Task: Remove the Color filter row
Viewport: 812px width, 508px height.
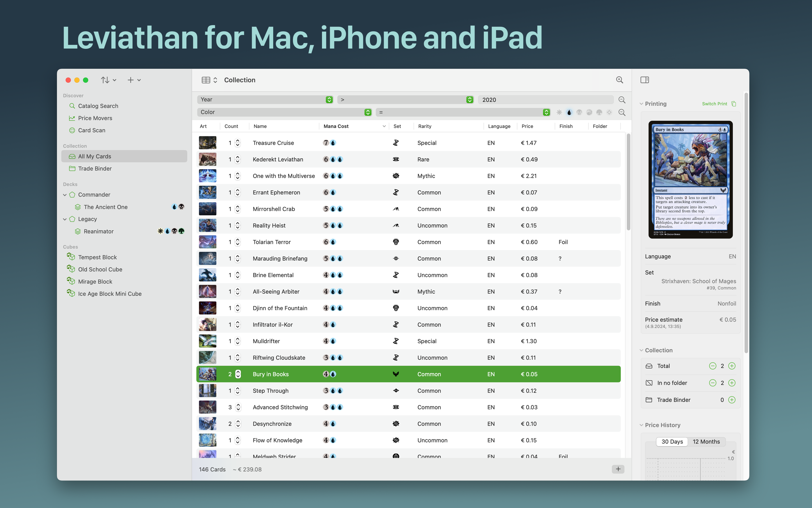Action: pos(622,112)
